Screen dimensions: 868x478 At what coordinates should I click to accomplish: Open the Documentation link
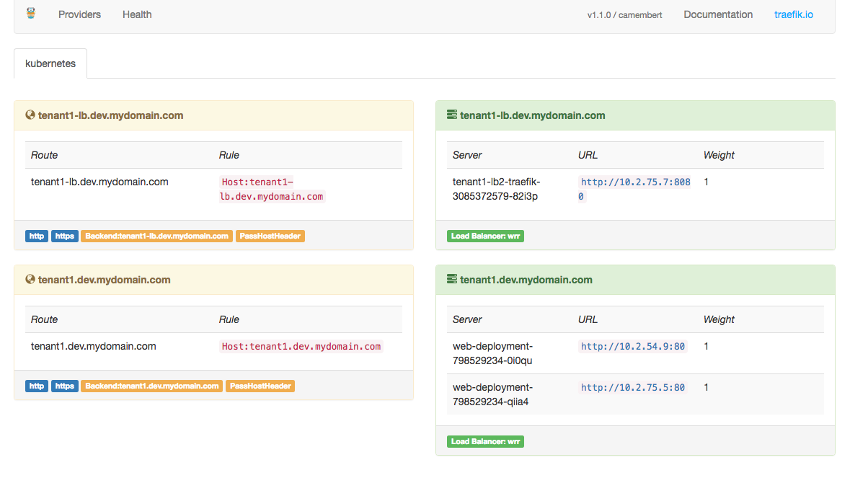(x=718, y=14)
